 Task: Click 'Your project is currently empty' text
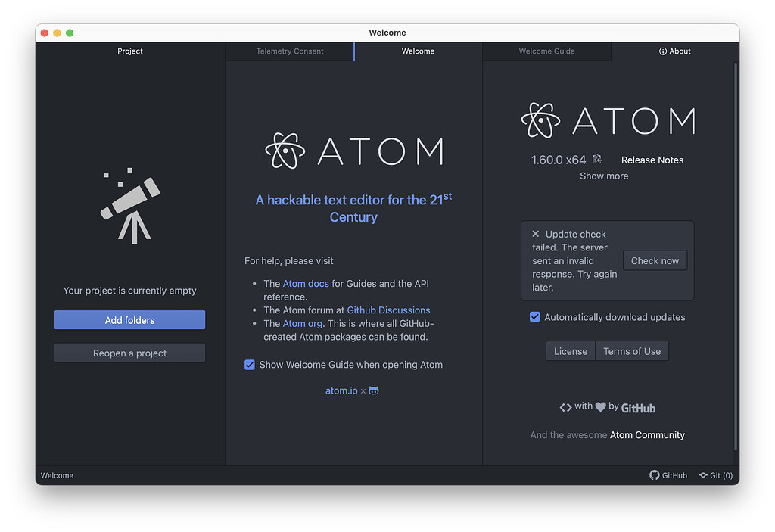pos(130,291)
